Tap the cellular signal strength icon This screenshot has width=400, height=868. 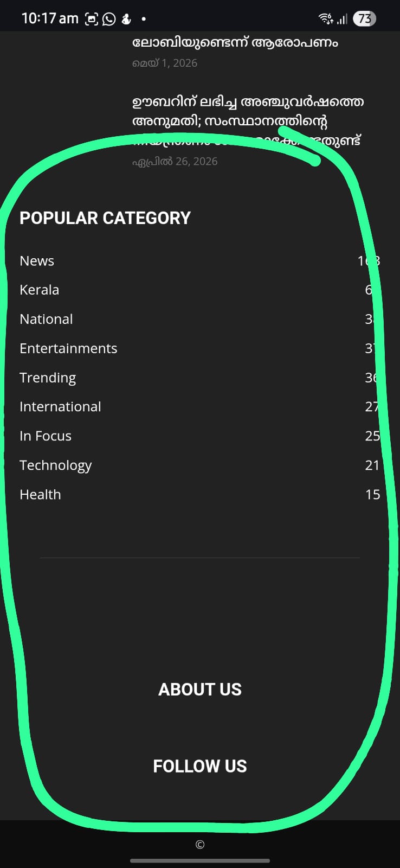[342, 19]
